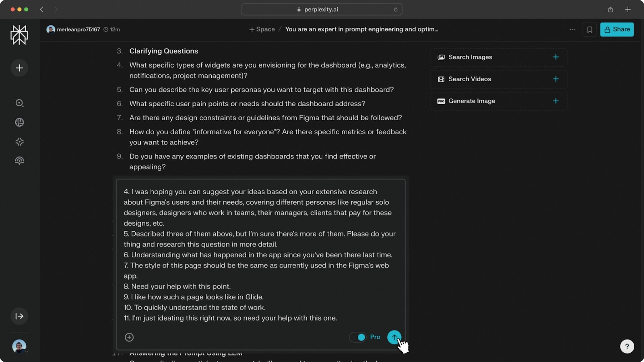The image size is (644, 362).
Task: Open Spaces sparkle icon in sidebar
Action: [19, 142]
